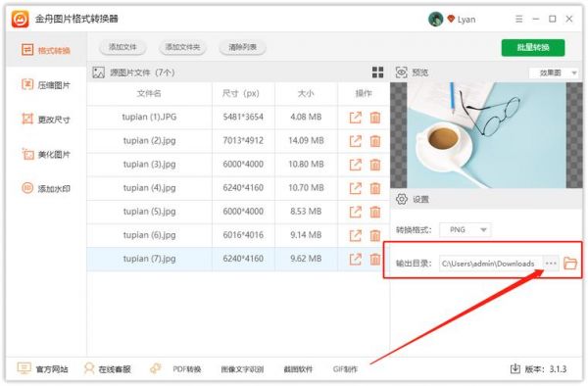The image size is (588, 386).
Task: Click 清除列表 button
Action: pyautogui.click(x=243, y=47)
